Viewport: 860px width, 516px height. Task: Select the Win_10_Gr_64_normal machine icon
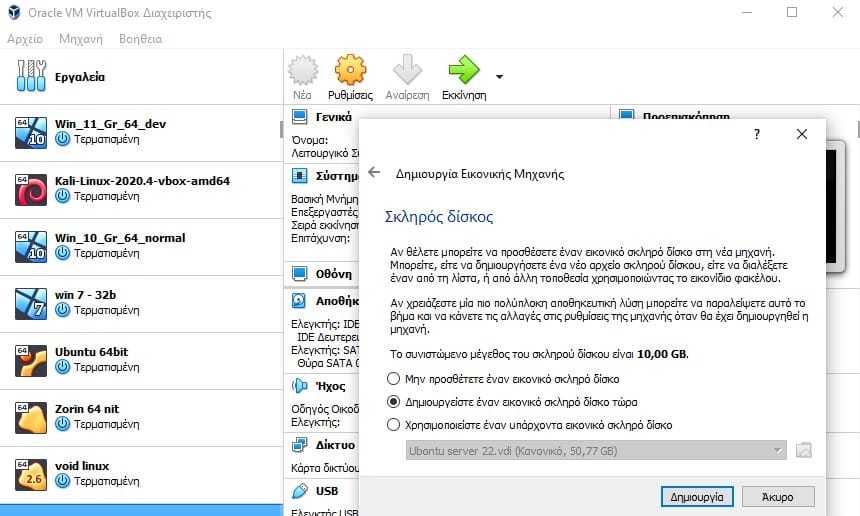31,246
